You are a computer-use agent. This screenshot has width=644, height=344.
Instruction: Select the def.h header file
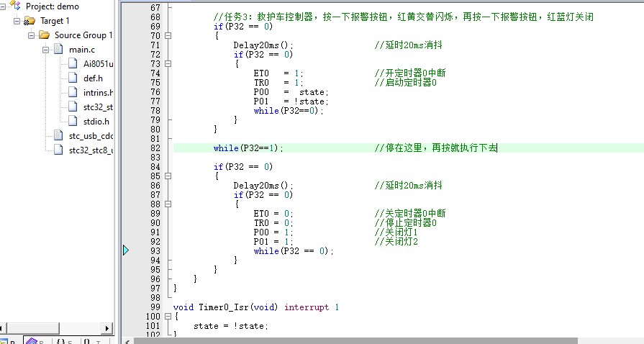pos(93,78)
